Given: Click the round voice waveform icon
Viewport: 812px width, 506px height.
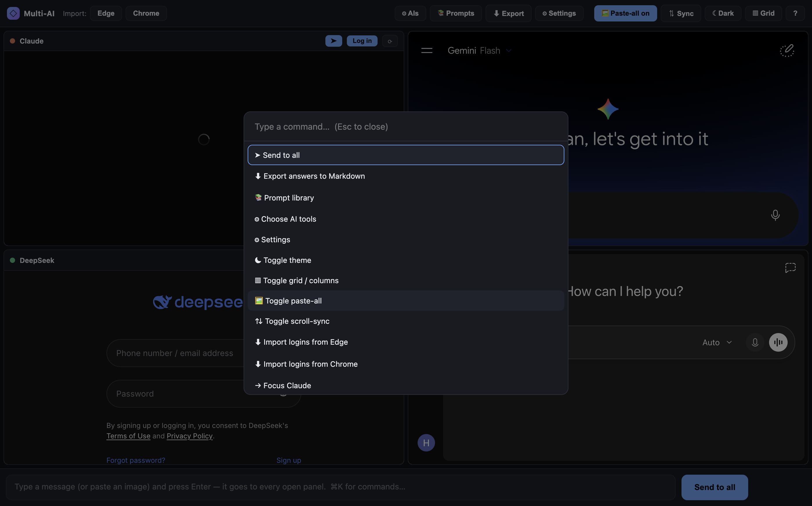Looking at the screenshot, I should [x=778, y=342].
